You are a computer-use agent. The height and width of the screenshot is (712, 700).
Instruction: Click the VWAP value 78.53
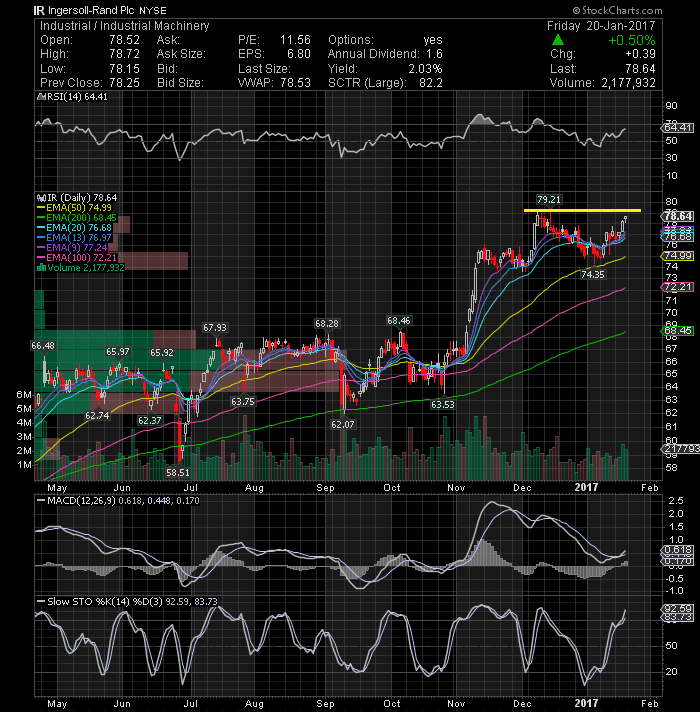click(x=295, y=83)
